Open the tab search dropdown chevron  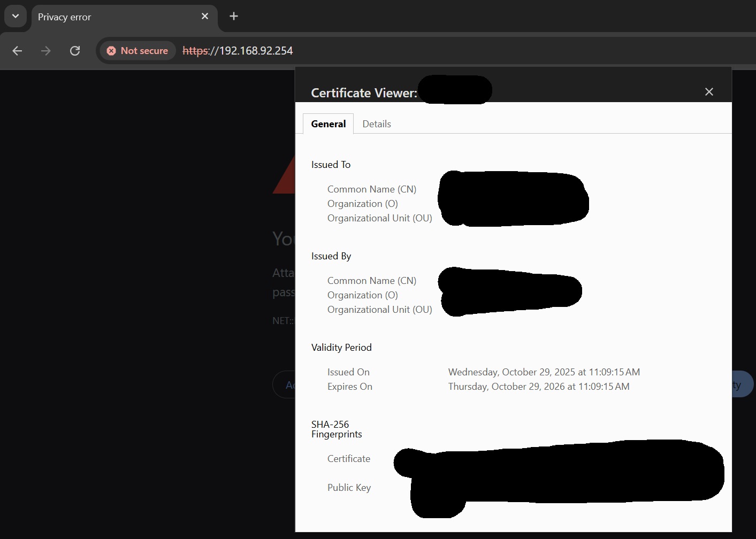pyautogui.click(x=16, y=17)
